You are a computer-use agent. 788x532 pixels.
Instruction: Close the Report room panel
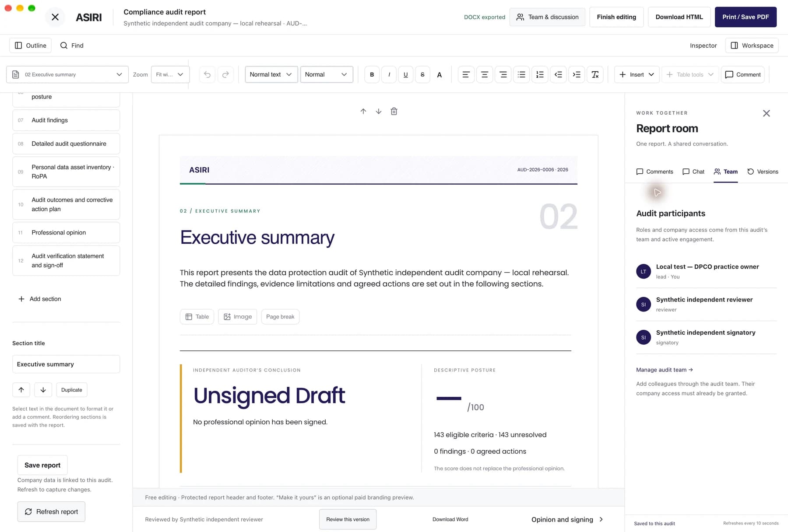click(x=766, y=113)
